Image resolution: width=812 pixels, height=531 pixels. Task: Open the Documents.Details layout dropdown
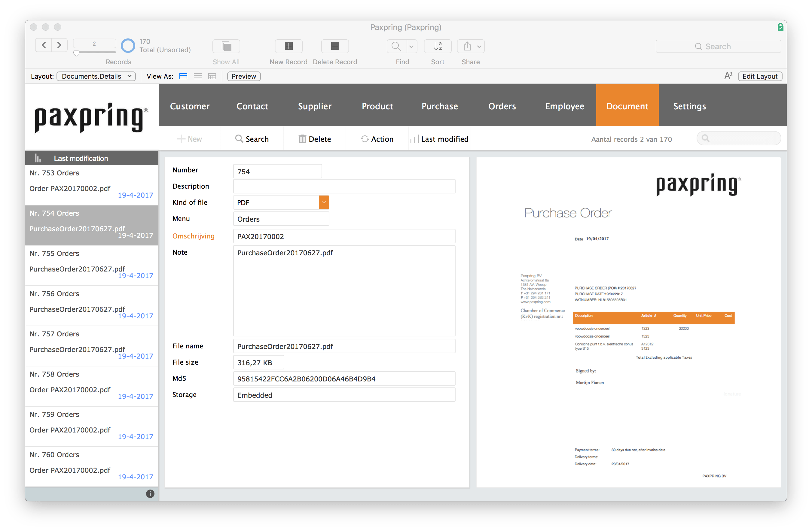click(x=96, y=76)
